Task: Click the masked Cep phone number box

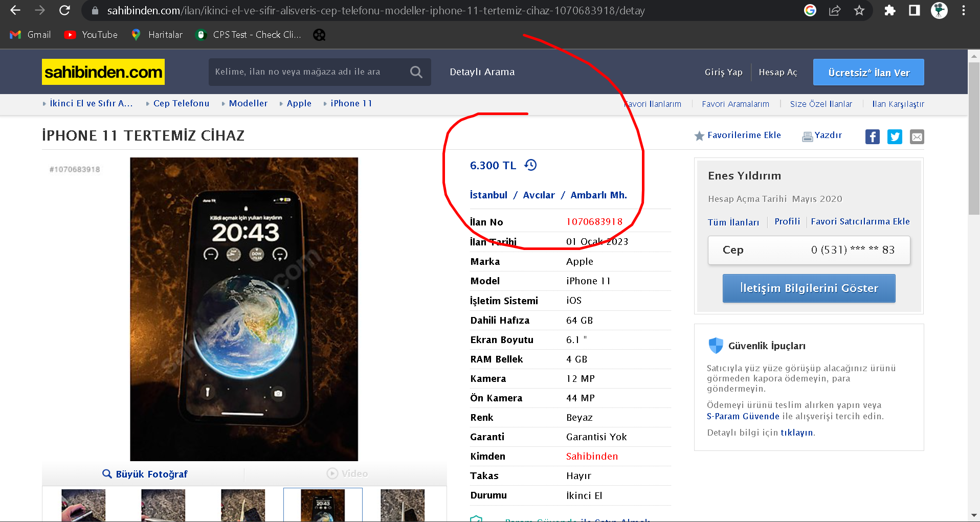Action: [x=809, y=250]
